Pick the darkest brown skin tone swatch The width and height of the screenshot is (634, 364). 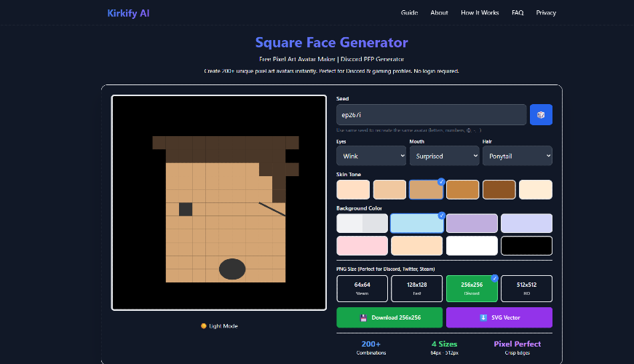[499, 189]
